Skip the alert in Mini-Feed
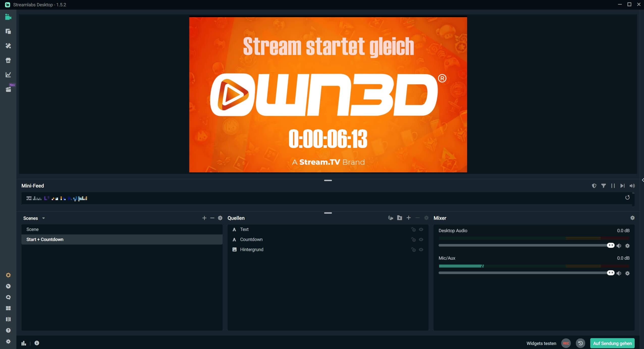The width and height of the screenshot is (644, 349). pos(622,186)
